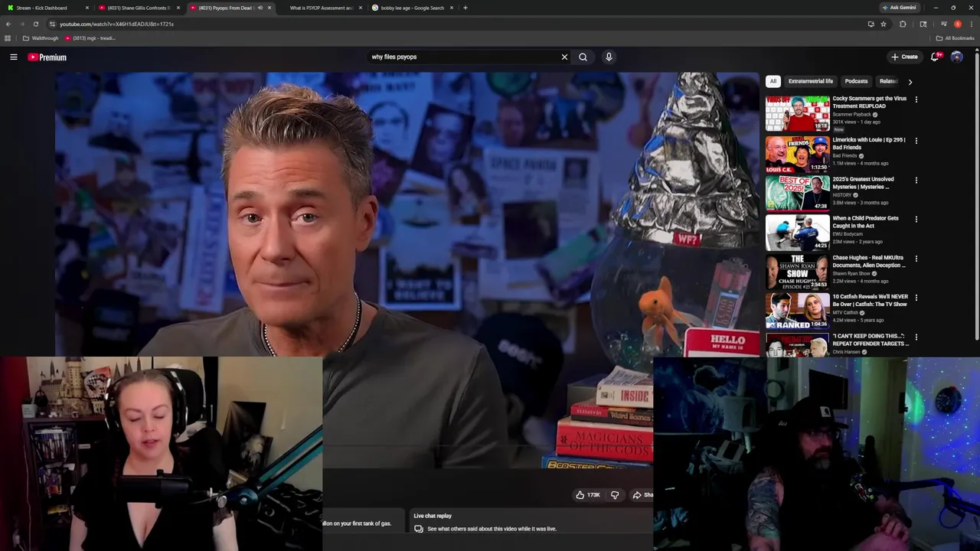The image size is (980, 551).
Task: Select the 'Extraterrestrial life' filter chip
Action: pyautogui.click(x=811, y=81)
